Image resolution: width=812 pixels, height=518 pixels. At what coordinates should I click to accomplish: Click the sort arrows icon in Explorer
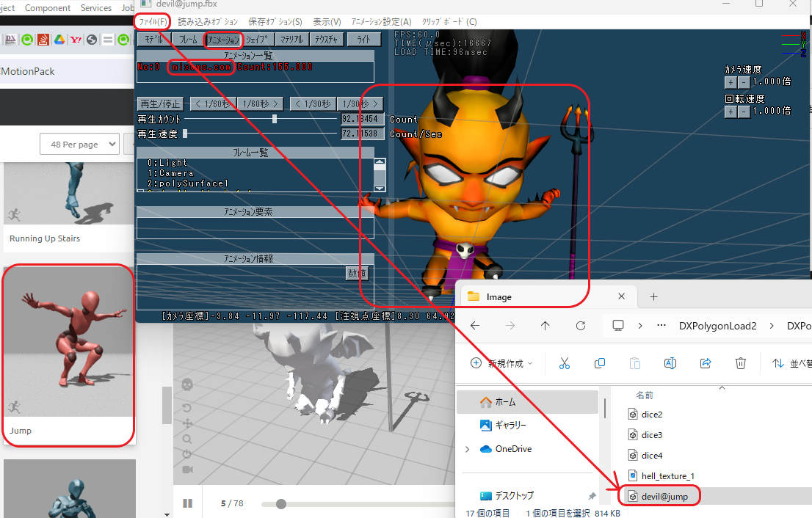click(x=777, y=363)
